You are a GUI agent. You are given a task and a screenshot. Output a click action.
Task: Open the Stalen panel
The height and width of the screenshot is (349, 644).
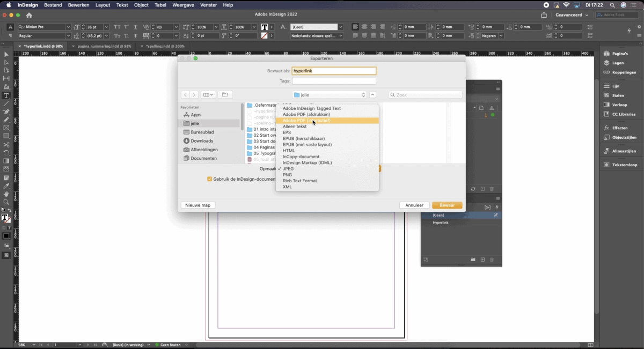point(623,95)
